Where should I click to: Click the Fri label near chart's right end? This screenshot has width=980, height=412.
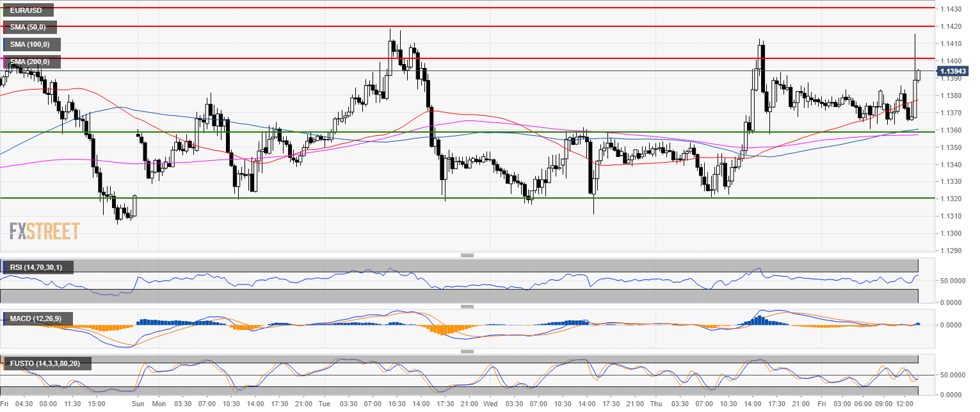[x=823, y=404]
